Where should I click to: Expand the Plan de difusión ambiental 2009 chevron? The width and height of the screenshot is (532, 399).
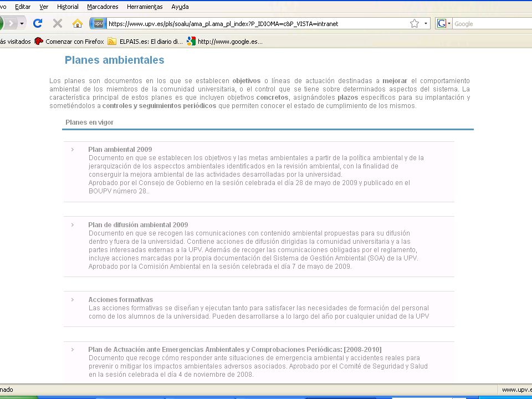(73, 224)
